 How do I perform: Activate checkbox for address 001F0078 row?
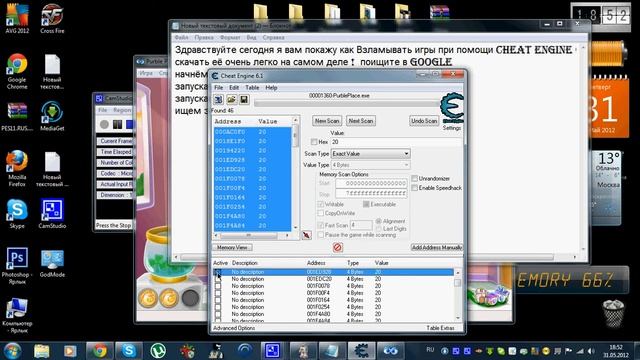point(218,286)
